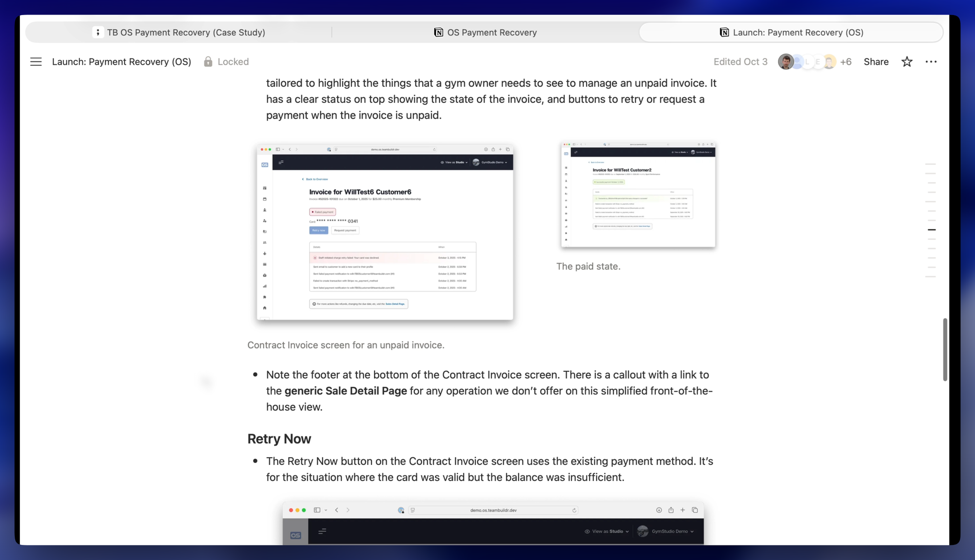The width and height of the screenshot is (975, 560).
Task: Click the first collaborator avatar
Action: [785, 62]
